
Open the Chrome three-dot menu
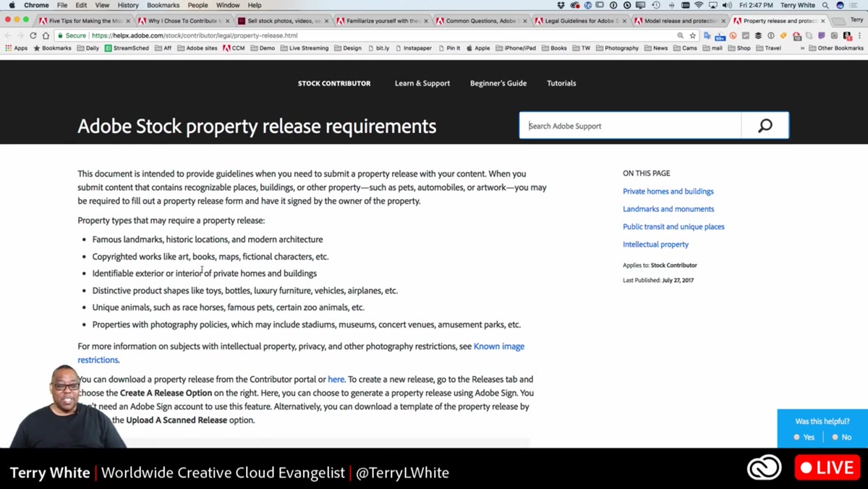pyautogui.click(x=859, y=35)
